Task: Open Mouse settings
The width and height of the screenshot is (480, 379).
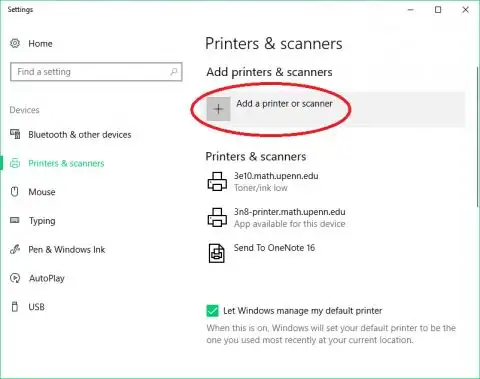Action: tap(42, 192)
